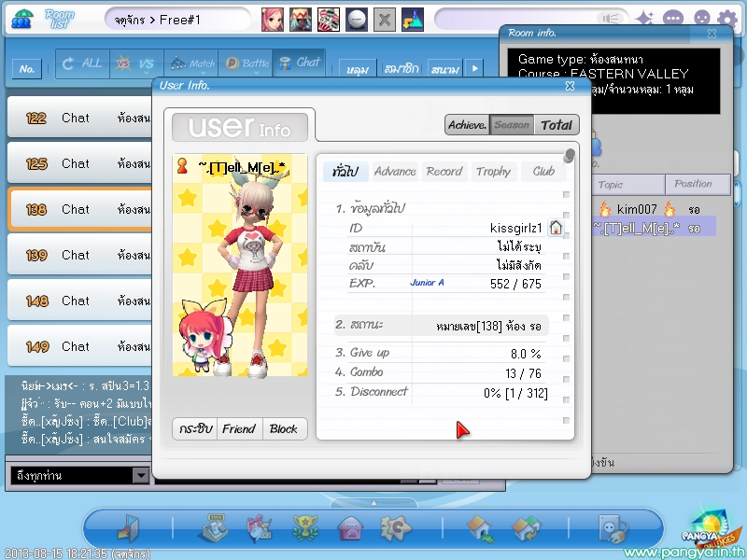Select room 139 Chat row
The image size is (747, 560).
click(80, 255)
